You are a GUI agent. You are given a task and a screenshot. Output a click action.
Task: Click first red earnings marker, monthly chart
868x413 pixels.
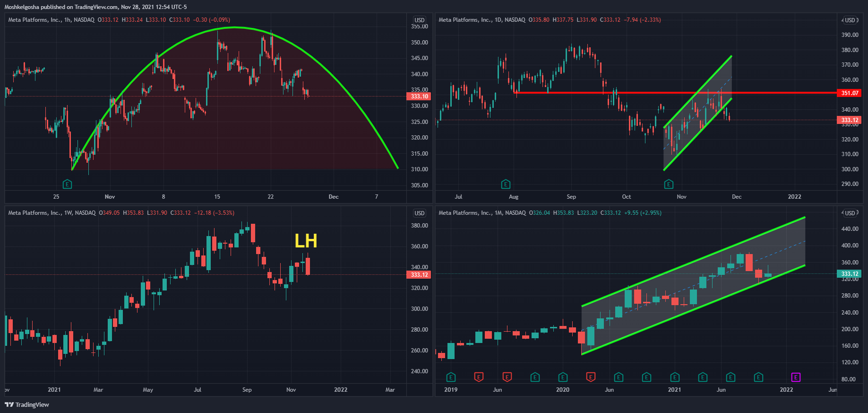click(479, 377)
